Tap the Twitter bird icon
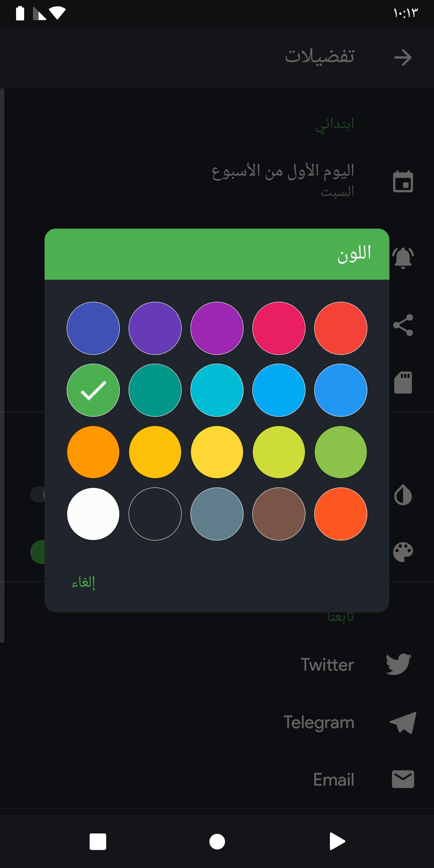 (x=398, y=664)
